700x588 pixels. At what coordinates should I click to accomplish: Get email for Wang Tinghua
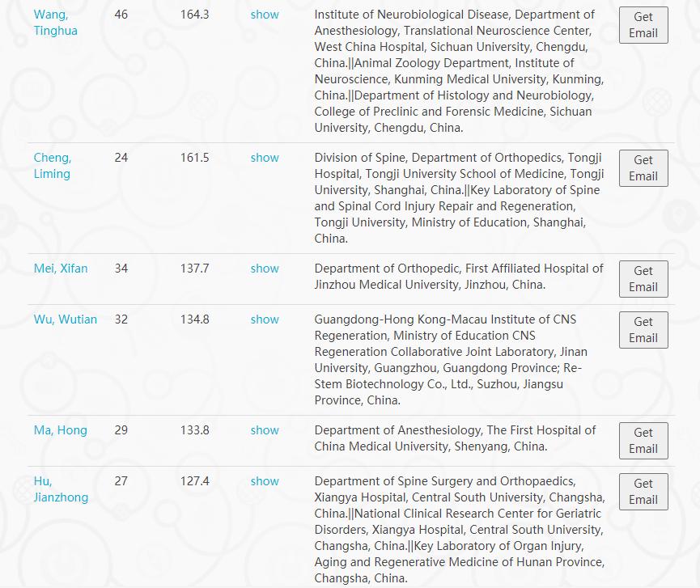pos(643,25)
